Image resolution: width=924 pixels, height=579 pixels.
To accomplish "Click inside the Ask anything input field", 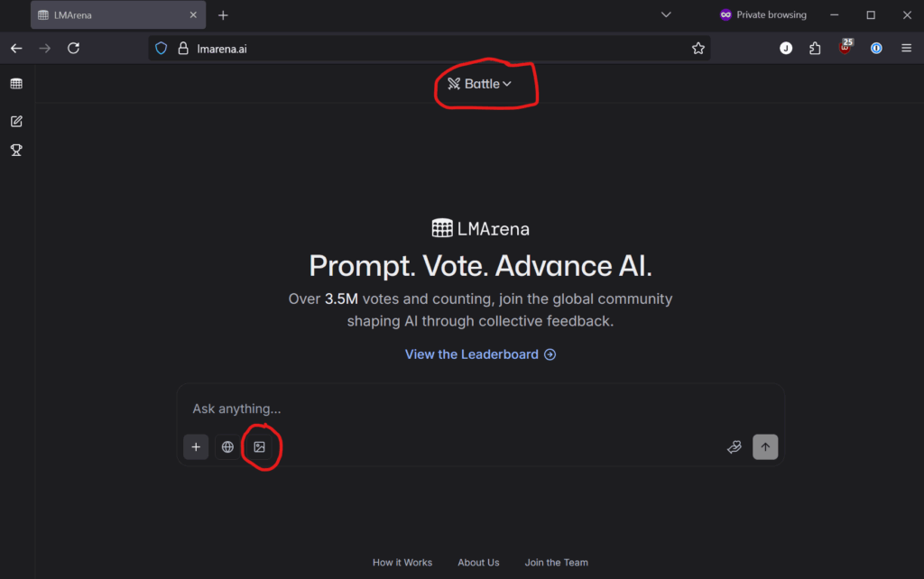I will pos(406,409).
